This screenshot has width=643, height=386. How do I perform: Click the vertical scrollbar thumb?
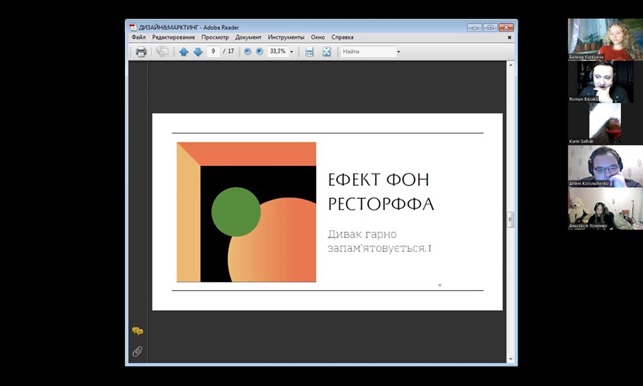coord(511,219)
